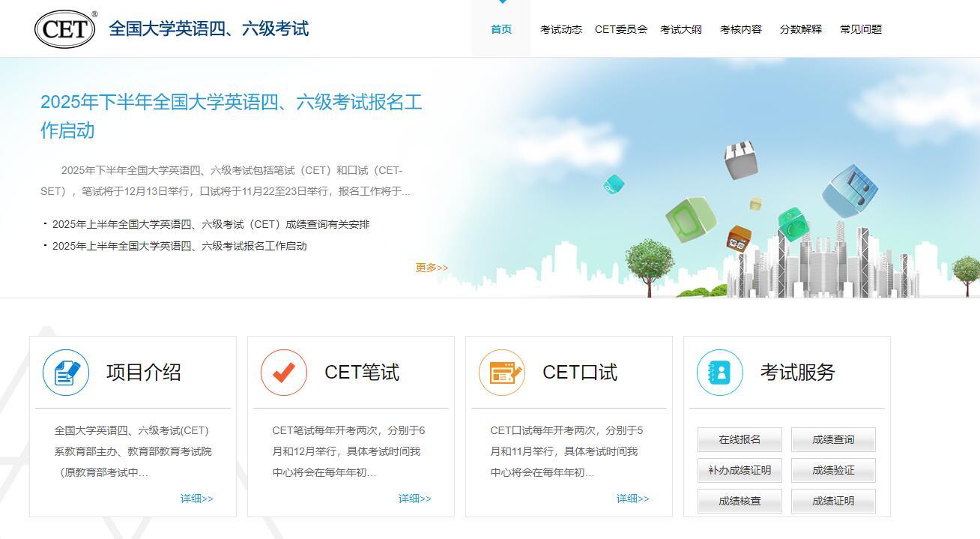Viewport: 980px width, 539px height.
Task: Switch to the 考试动态 menu item
Action: point(560,29)
